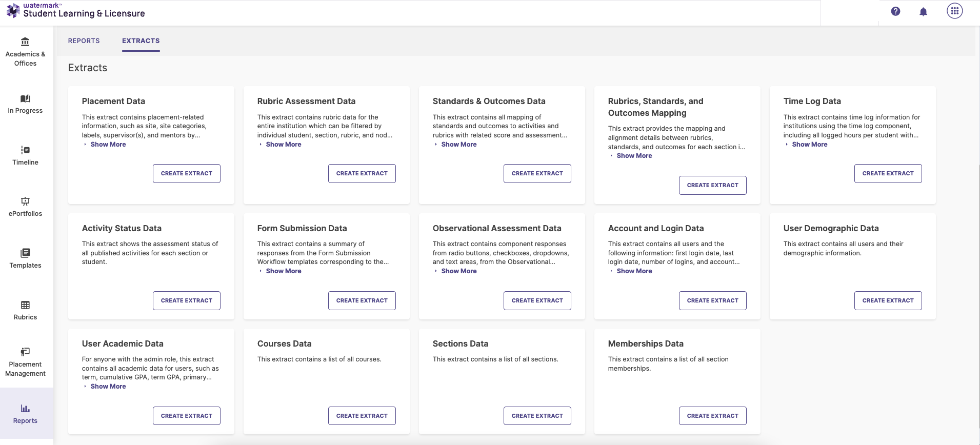Expand Show More under Observational Assessment Data
980x445 pixels.
click(458, 271)
